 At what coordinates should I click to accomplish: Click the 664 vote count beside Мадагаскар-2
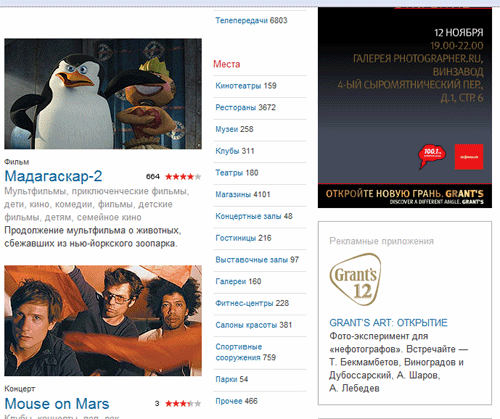[153, 177]
